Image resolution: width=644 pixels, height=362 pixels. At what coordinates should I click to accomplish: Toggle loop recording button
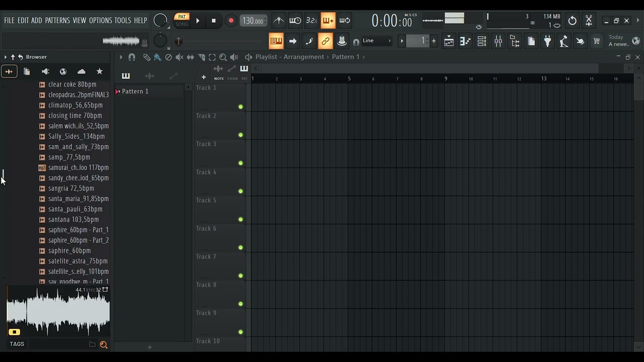click(x=345, y=21)
